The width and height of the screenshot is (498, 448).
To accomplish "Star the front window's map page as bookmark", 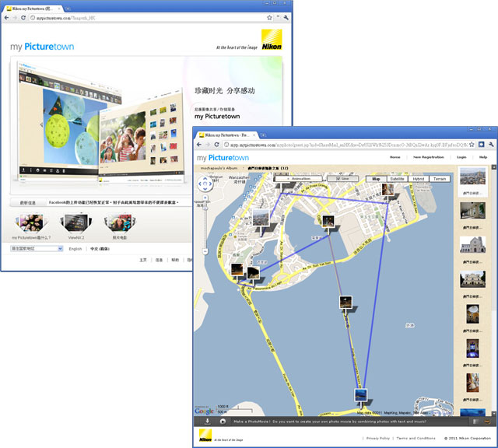I will [472, 145].
